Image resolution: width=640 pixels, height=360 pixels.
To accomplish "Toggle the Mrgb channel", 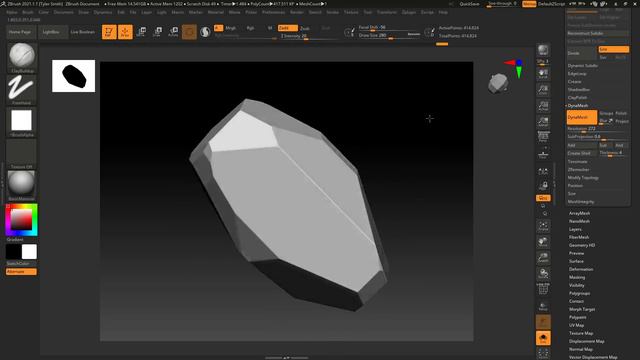I will coord(231,28).
